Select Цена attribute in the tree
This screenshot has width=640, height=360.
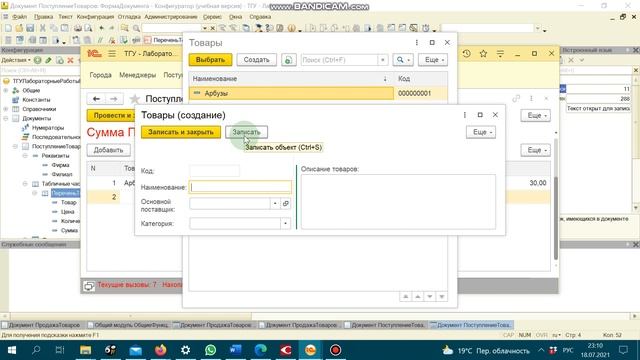pos(68,212)
